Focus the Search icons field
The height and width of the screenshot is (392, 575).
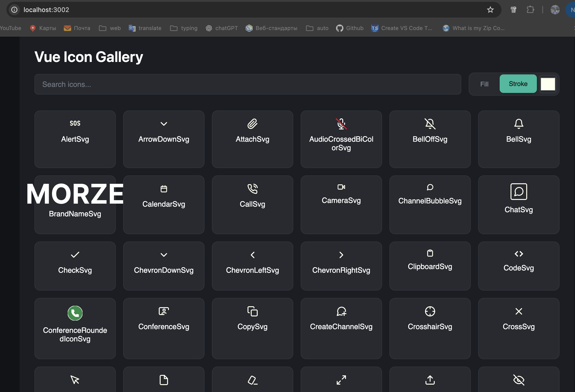(x=248, y=84)
